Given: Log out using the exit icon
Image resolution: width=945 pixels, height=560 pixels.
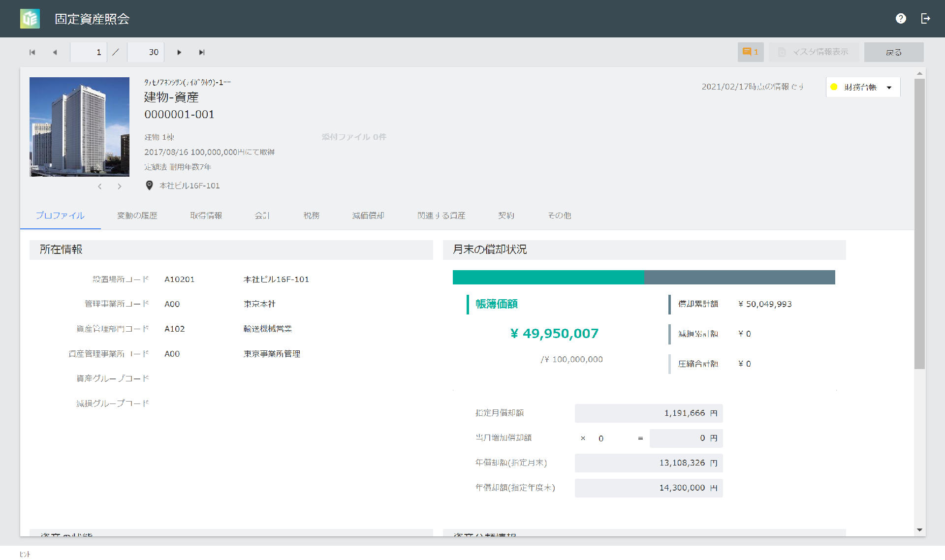Looking at the screenshot, I should (926, 18).
